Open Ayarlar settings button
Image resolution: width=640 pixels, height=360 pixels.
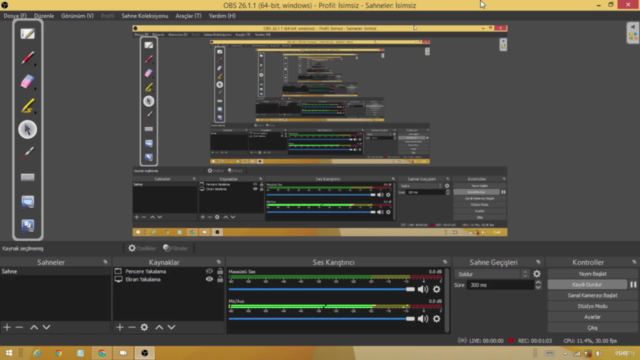click(592, 317)
